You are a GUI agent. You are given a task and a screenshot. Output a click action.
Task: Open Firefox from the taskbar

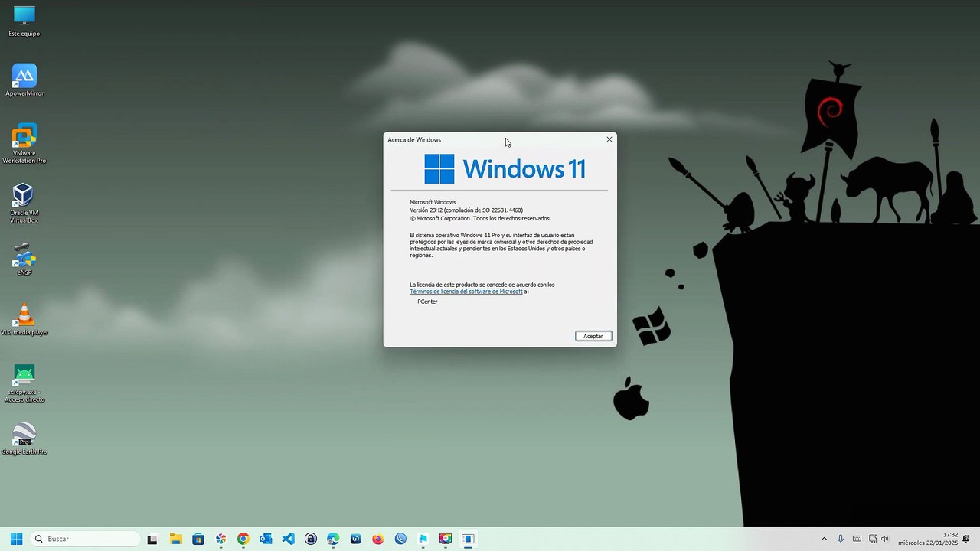(x=377, y=539)
